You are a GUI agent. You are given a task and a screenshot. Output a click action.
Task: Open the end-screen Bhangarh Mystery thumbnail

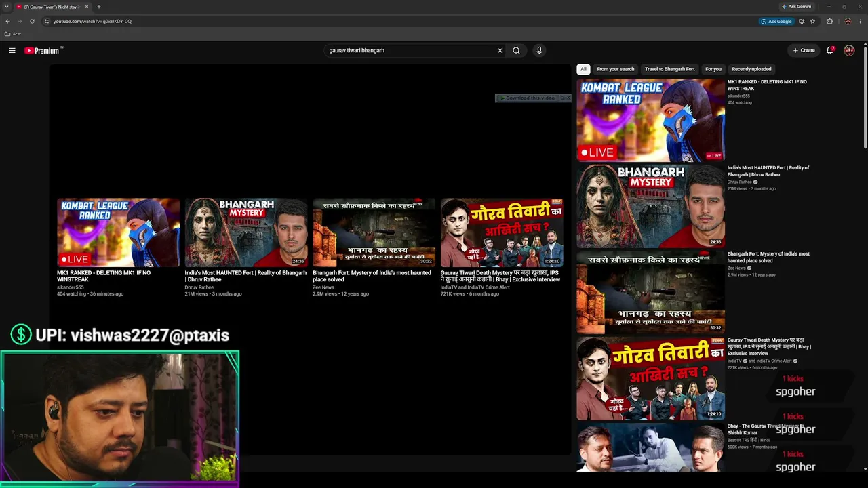[246, 232]
